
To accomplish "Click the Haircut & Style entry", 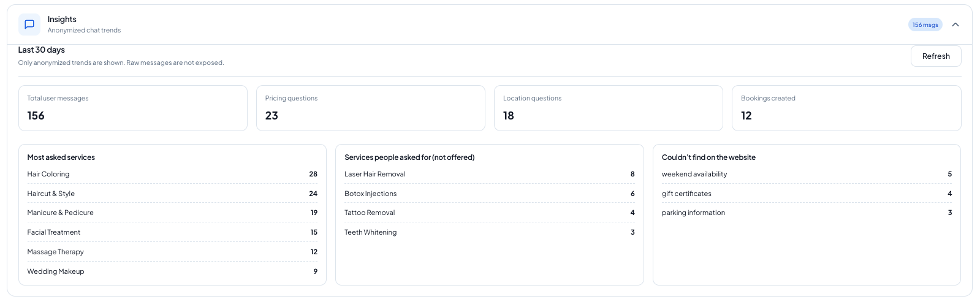I will pyautogui.click(x=51, y=194).
